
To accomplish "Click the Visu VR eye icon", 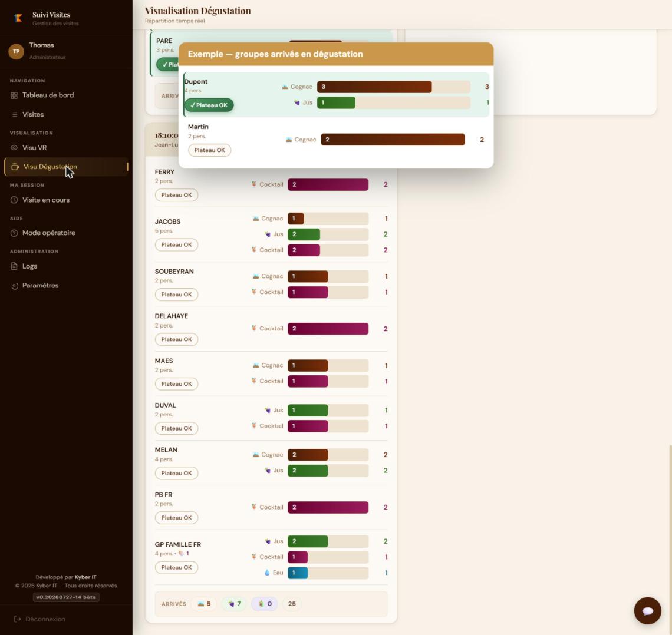I will click(x=14, y=148).
